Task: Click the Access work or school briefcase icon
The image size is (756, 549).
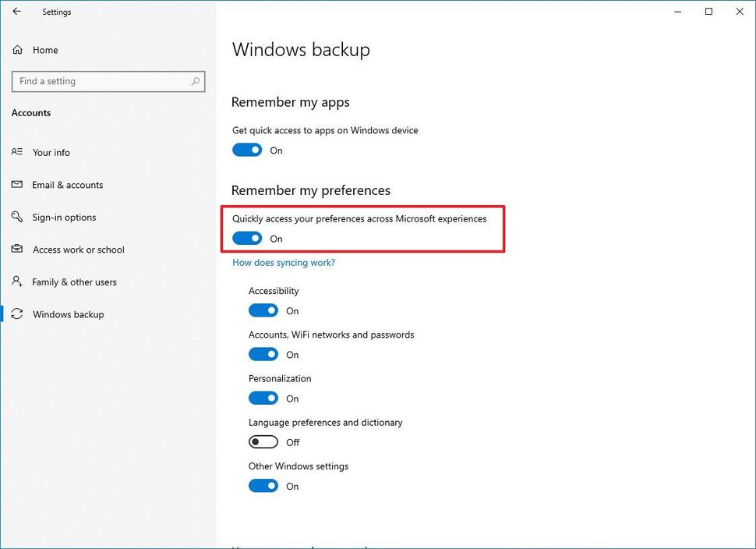Action: point(17,250)
